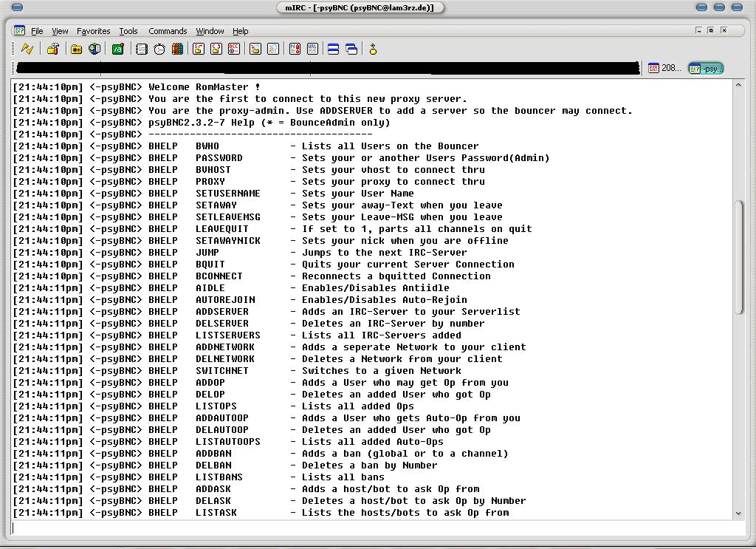This screenshot has width=756, height=549.
Task: Click the DCC Send file icon
Action: coord(198,49)
